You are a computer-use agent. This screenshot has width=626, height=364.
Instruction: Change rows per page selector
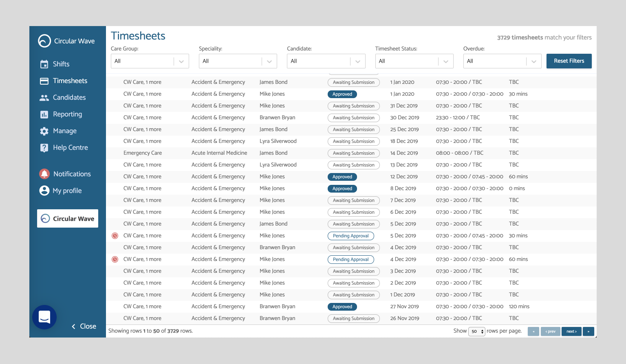pyautogui.click(x=476, y=331)
